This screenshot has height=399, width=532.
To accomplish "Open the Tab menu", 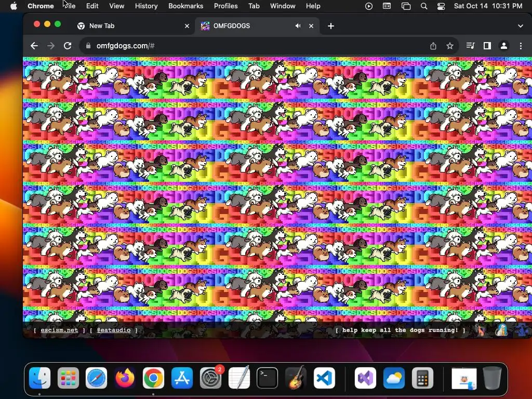I will tap(254, 6).
